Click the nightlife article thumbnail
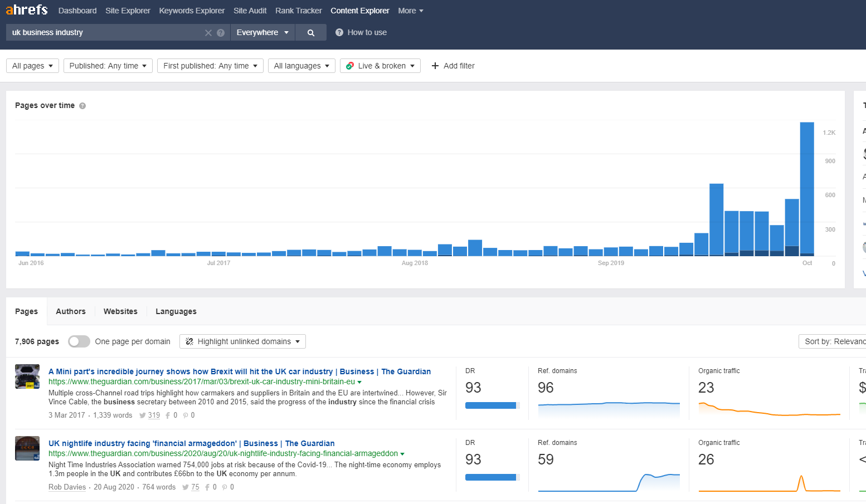Image resolution: width=866 pixels, height=504 pixels. click(27, 448)
